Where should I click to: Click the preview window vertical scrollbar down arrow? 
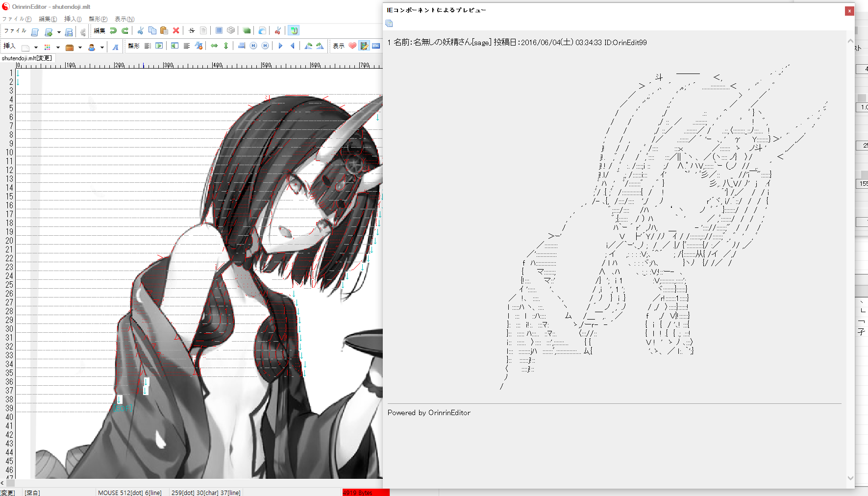pos(850,478)
